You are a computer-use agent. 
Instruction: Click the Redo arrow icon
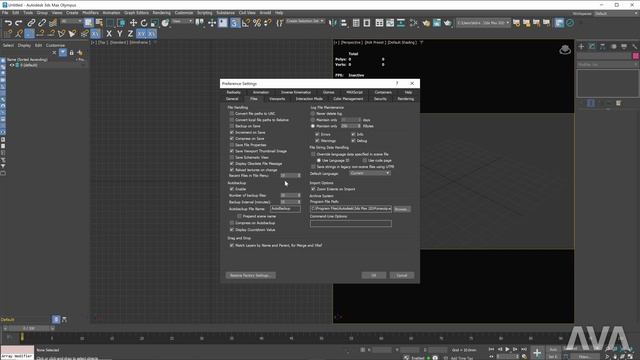point(19,23)
